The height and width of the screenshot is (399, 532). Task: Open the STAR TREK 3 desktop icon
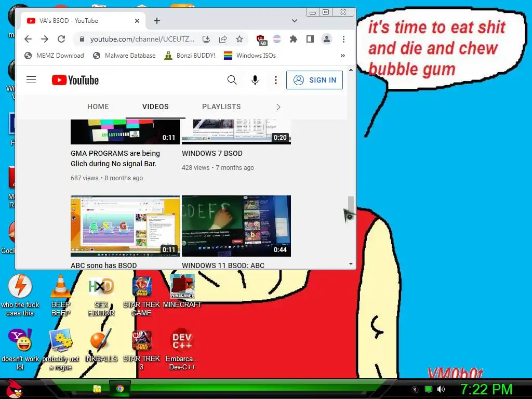click(x=141, y=350)
